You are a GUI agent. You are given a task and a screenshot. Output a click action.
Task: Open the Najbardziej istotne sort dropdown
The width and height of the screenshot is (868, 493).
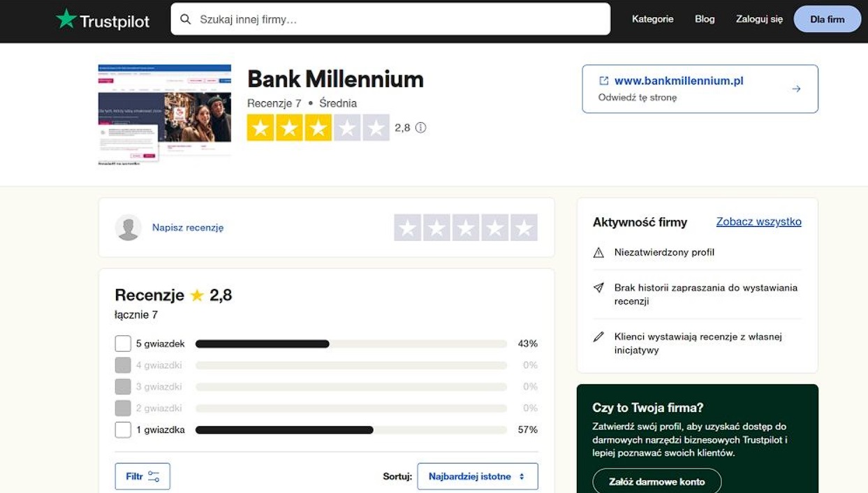[478, 476]
